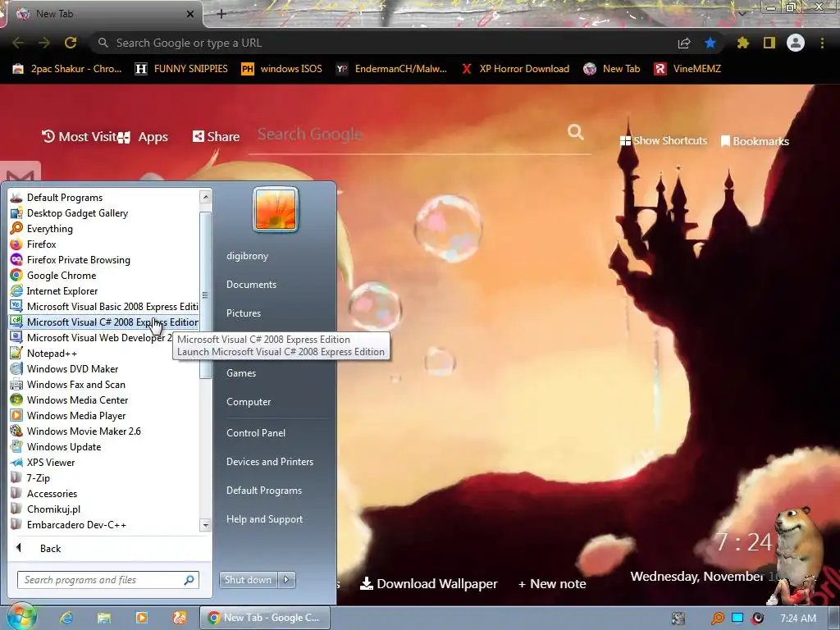
Task: Open the Chrome profile avatar
Action: [x=796, y=43]
